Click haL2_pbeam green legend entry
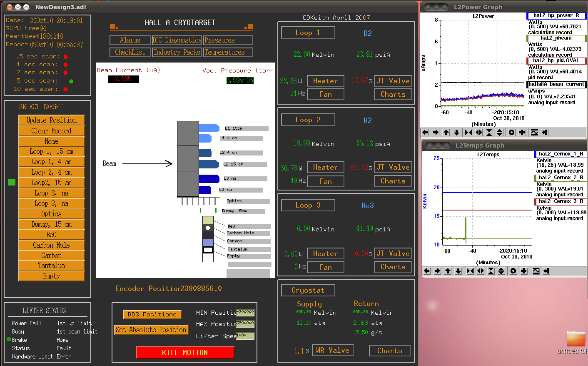588x366 pixels. coord(556,38)
